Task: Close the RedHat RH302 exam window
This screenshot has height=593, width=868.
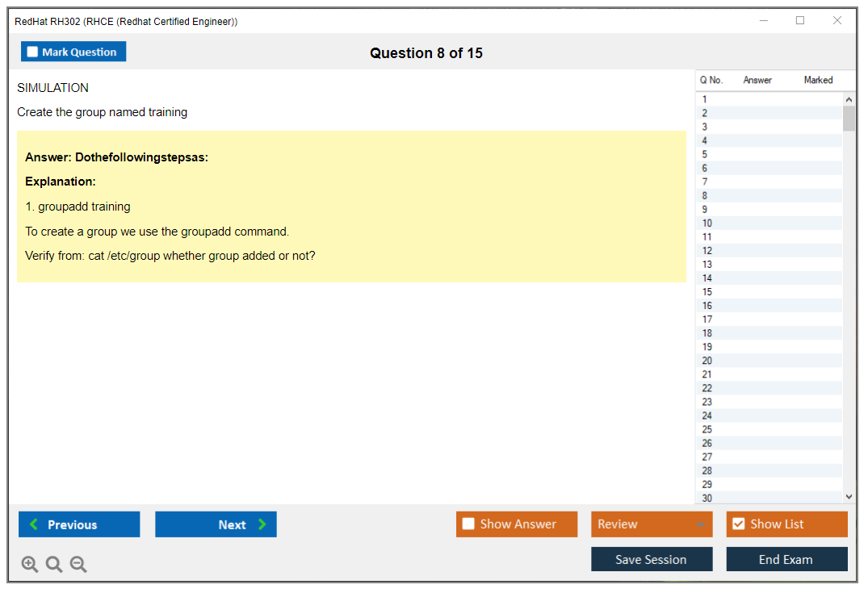Action: pyautogui.click(x=837, y=21)
